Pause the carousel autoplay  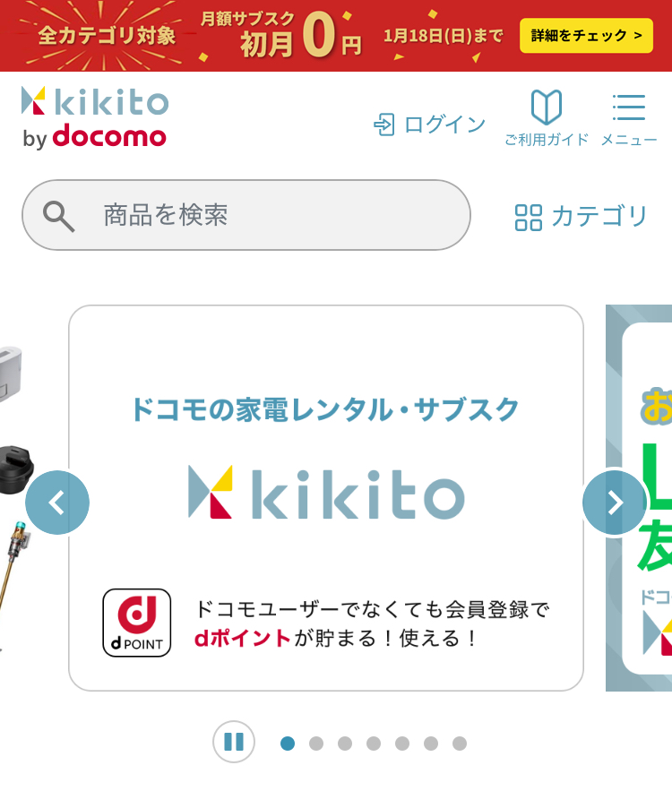tap(234, 742)
